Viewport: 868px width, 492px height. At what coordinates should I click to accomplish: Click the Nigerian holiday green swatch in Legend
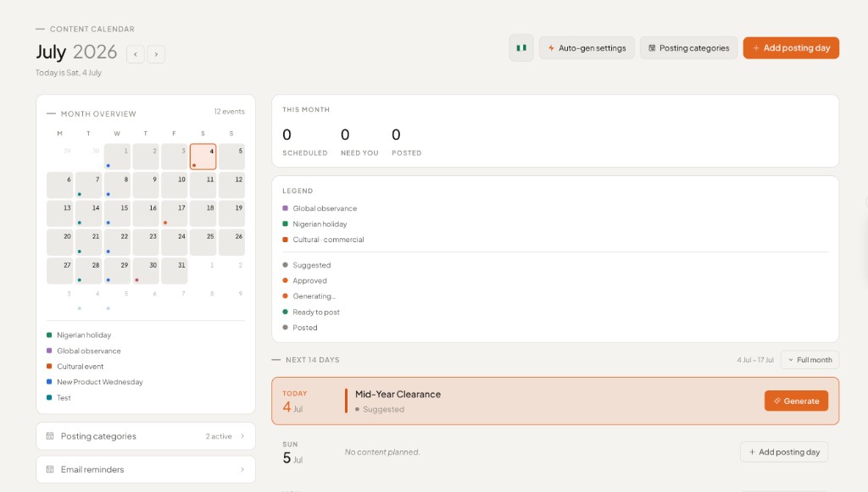[285, 224]
